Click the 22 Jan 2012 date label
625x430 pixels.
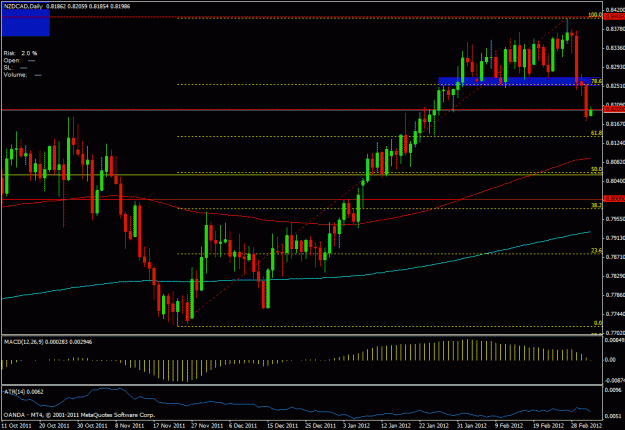click(x=434, y=426)
